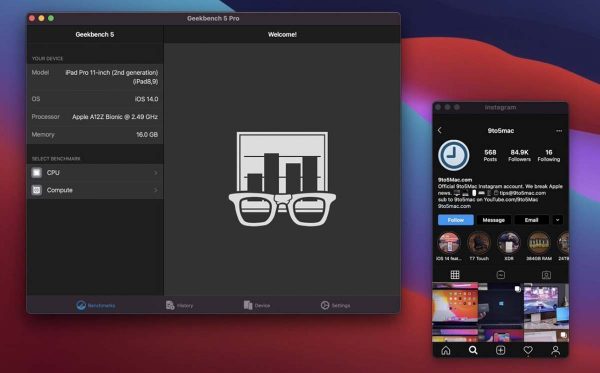
Task: Open the third post showing a desk setup
Action: pos(546,306)
